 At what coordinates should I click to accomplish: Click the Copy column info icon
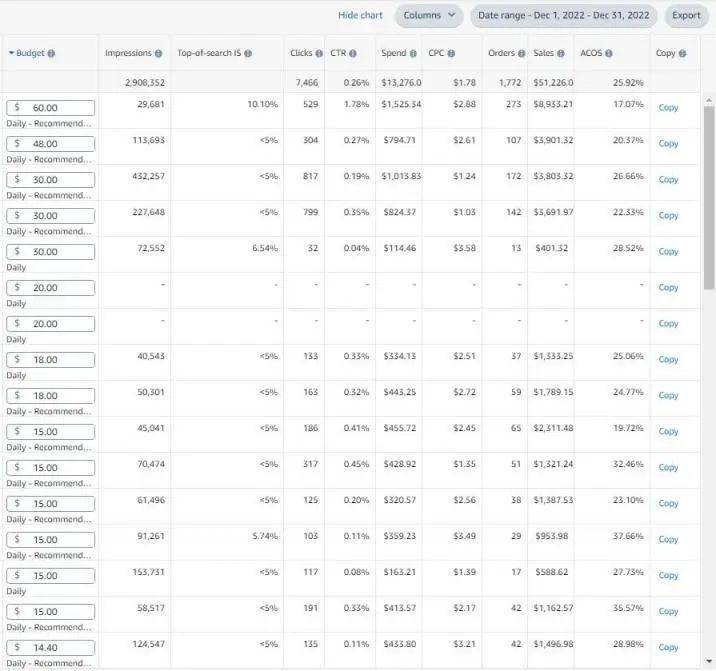[683, 53]
